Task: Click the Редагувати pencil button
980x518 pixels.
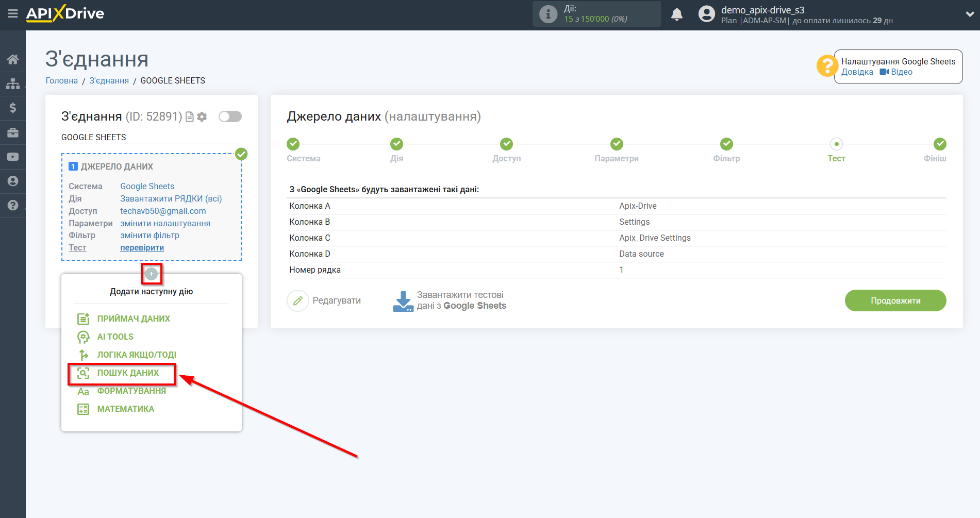Action: [x=298, y=300]
